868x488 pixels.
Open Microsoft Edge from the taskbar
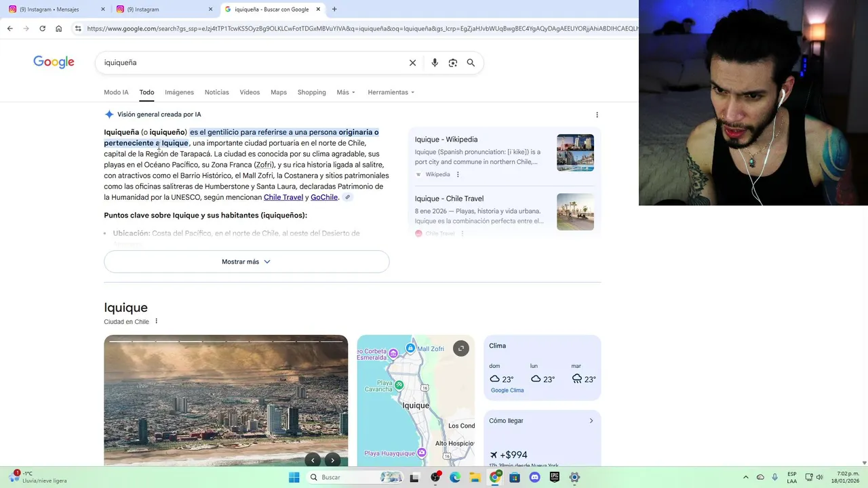click(455, 477)
